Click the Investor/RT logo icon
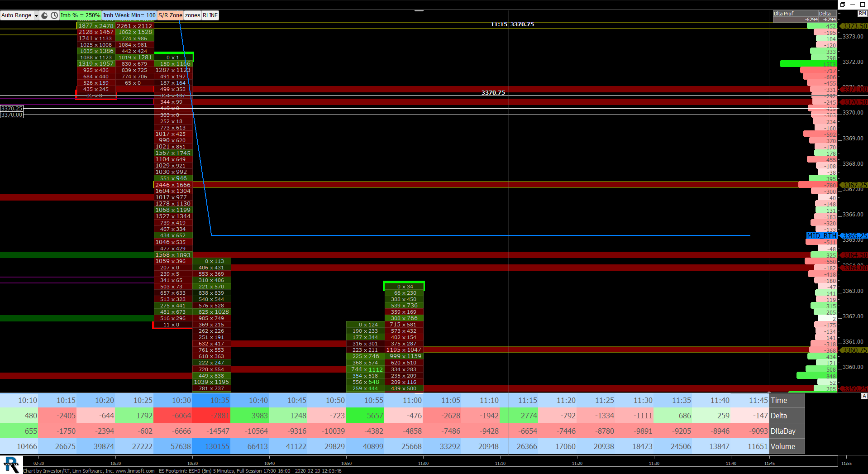The image size is (868, 474). point(11,465)
